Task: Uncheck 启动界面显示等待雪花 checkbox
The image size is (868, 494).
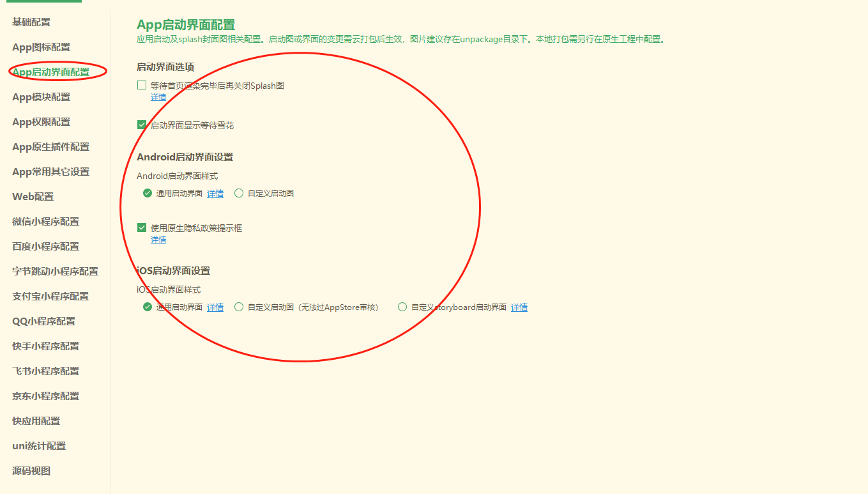Action: click(142, 125)
